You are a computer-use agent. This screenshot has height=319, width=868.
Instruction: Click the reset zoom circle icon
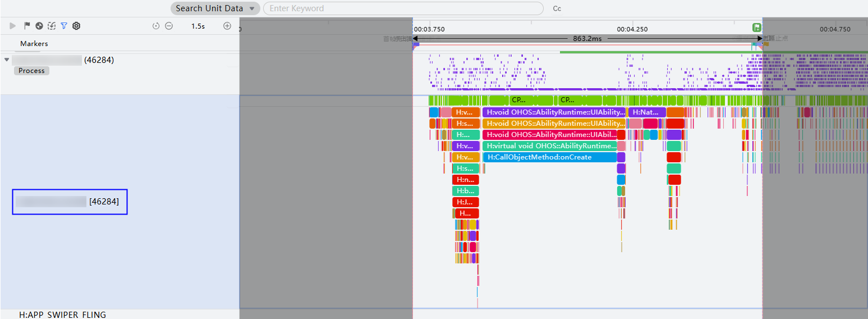pos(156,26)
